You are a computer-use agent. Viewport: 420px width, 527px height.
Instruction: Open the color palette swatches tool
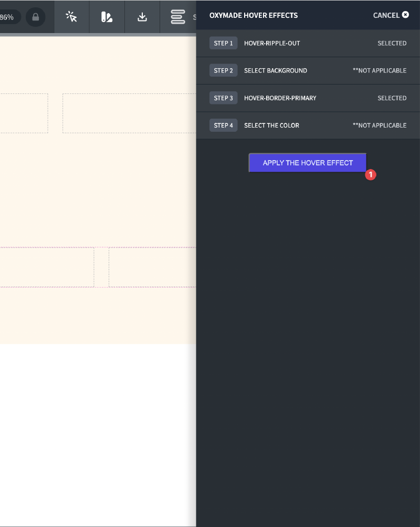(x=107, y=16)
